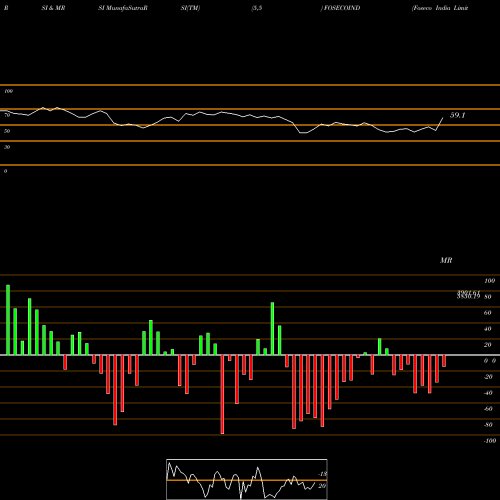
Task: Click the "FOSECOIND" ticker symbol text
Action: (342, 8)
